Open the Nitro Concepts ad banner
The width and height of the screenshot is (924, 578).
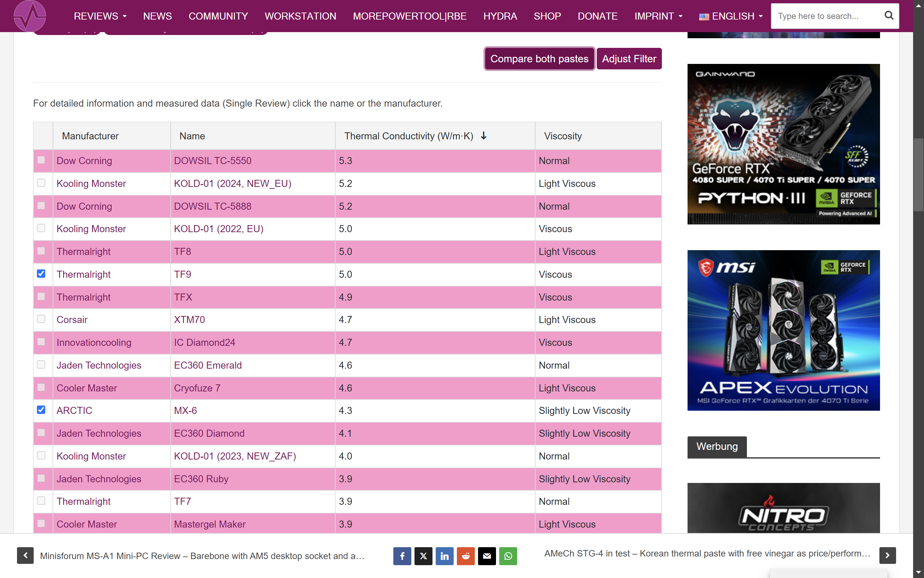tap(783, 508)
